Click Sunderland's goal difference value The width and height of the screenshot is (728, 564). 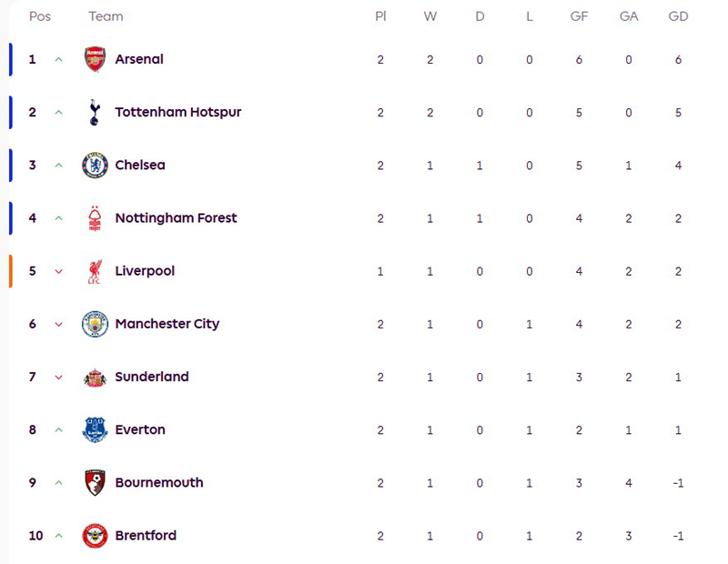pyautogui.click(x=678, y=377)
